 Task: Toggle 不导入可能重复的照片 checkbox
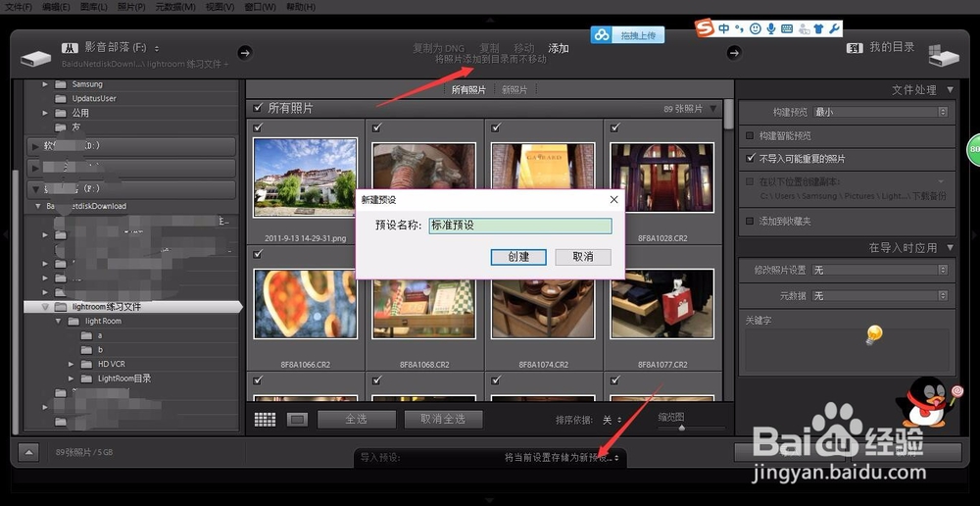tap(750, 159)
